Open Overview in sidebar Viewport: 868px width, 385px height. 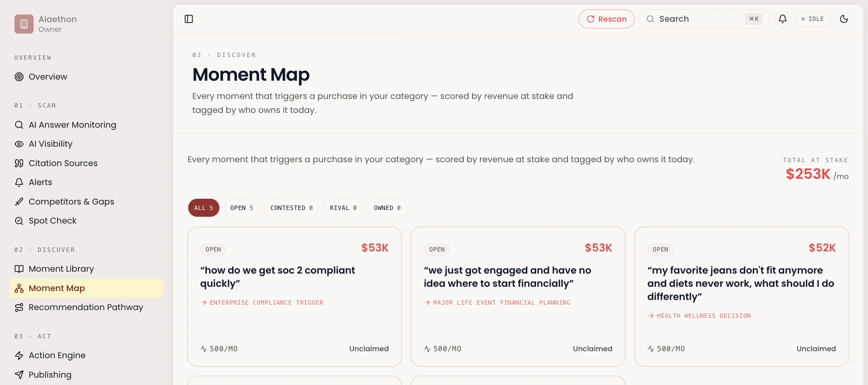click(86, 77)
